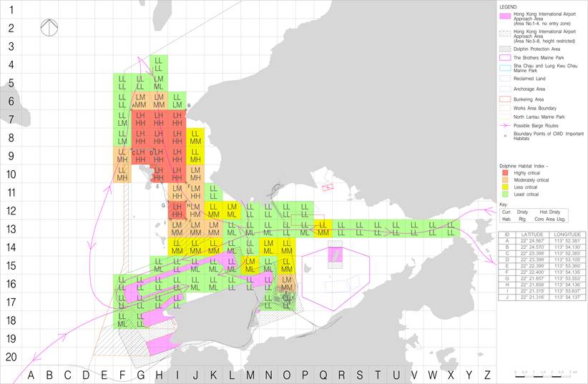Select the Less critical yellow swatch
The width and height of the screenshot is (588, 384).
pyautogui.click(x=505, y=187)
